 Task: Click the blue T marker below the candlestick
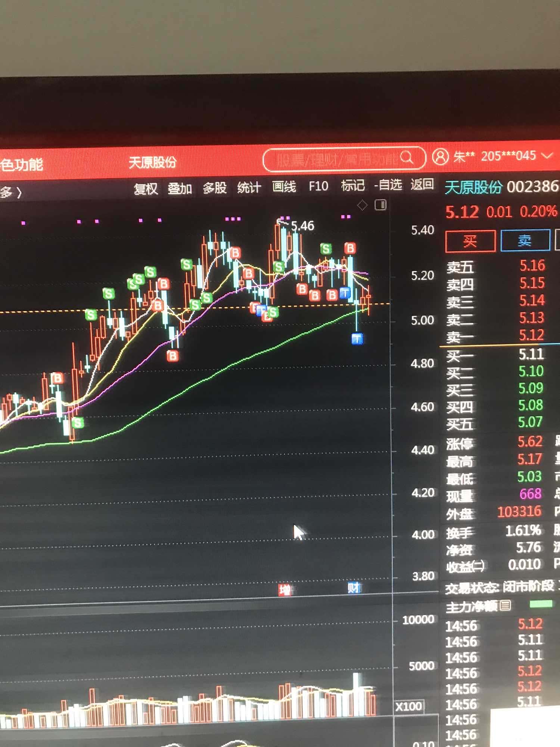pos(357,339)
